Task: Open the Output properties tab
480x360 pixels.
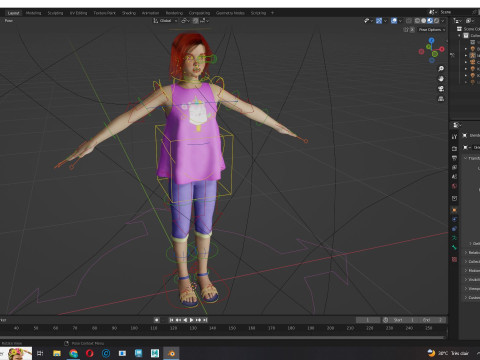Action: (x=454, y=158)
